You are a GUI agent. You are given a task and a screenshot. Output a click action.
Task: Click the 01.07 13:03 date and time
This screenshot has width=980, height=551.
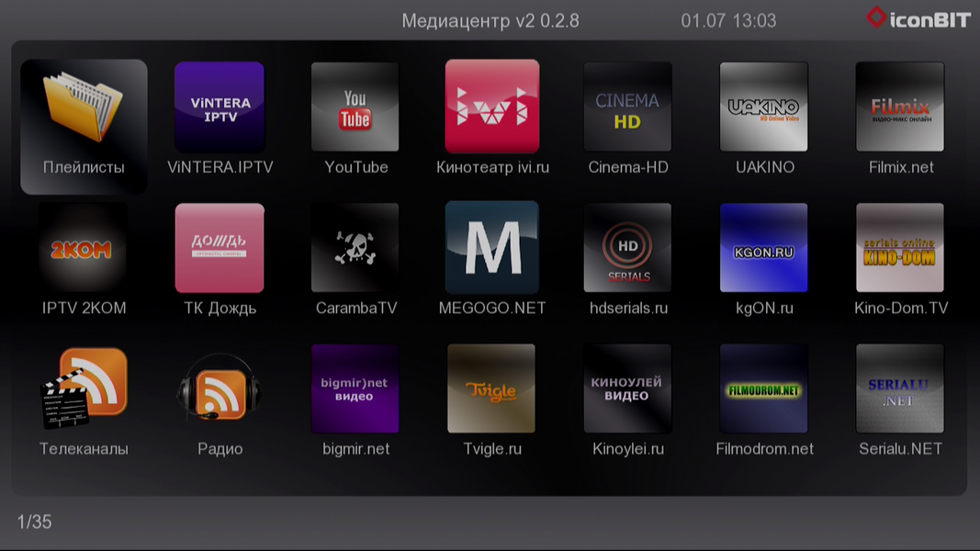728,21
